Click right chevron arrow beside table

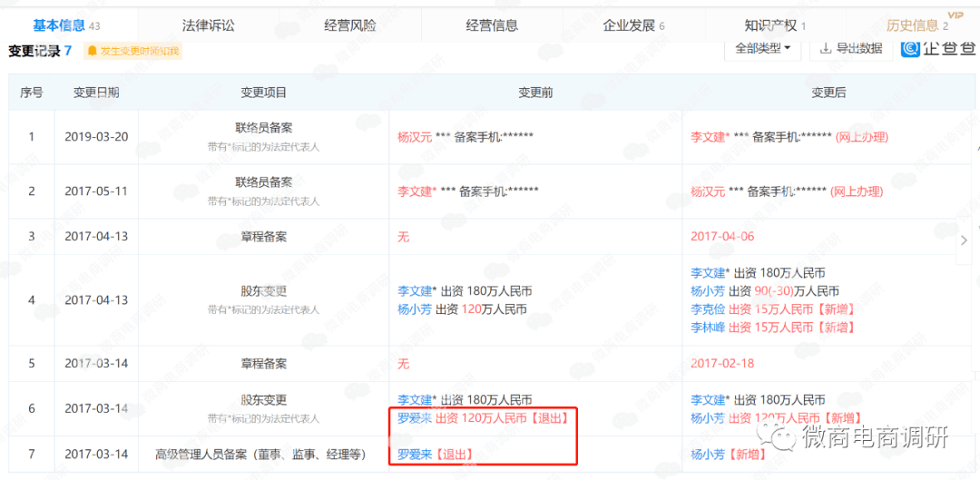tap(965, 240)
